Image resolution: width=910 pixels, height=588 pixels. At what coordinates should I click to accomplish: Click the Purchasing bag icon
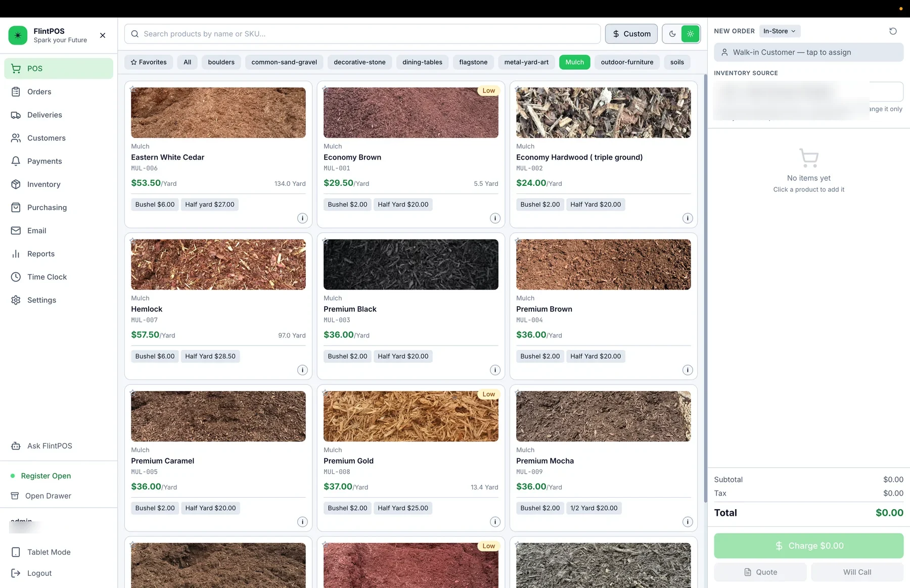16,207
